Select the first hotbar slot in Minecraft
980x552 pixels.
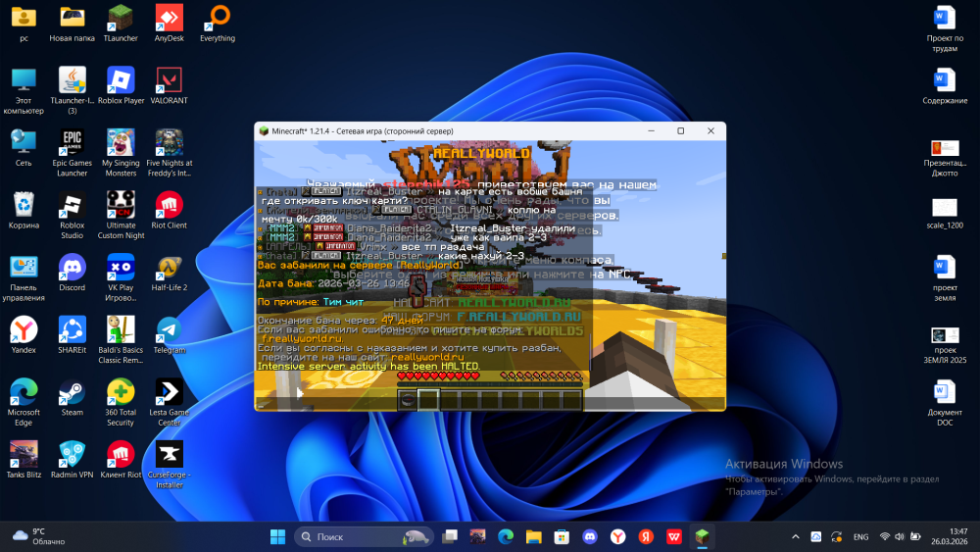(408, 399)
